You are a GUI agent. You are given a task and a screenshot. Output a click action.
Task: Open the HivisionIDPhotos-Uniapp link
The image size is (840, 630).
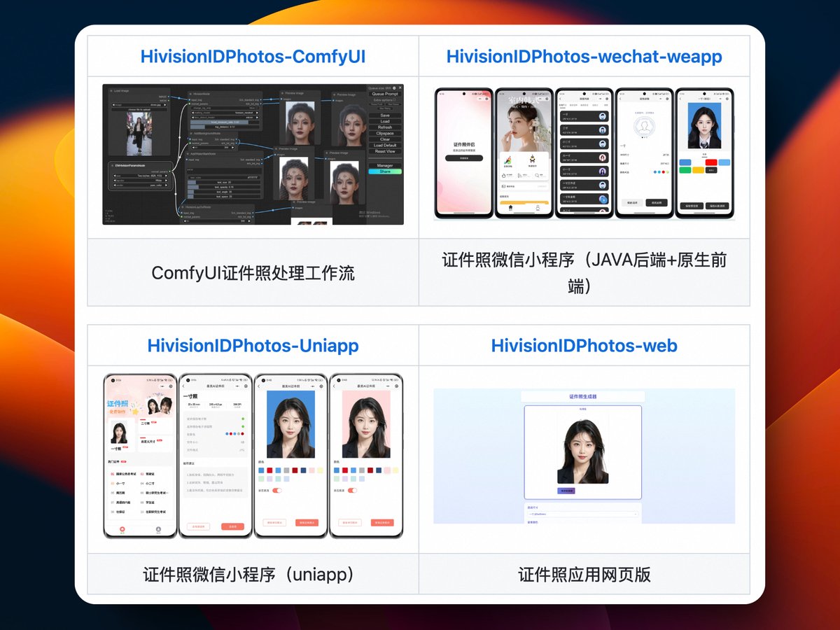point(253,345)
